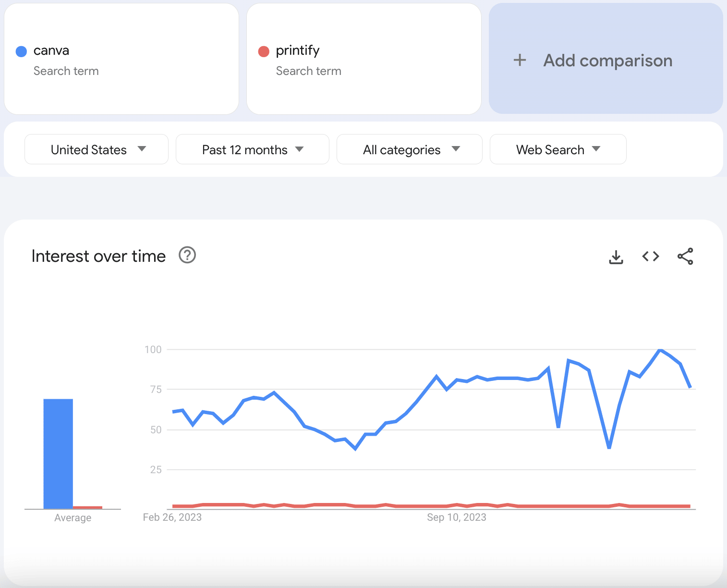The image size is (727, 588).
Task: Click the peak of the blue canva line
Action: 660,350
